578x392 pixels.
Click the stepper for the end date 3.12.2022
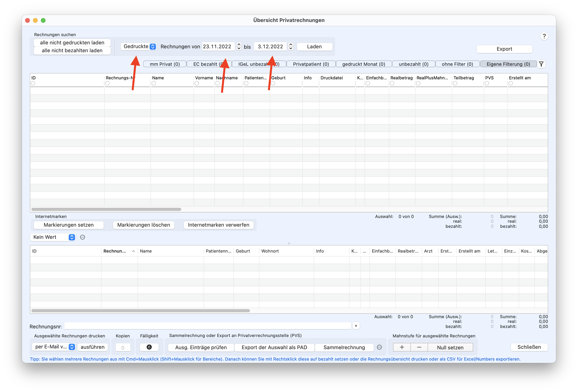pos(291,47)
